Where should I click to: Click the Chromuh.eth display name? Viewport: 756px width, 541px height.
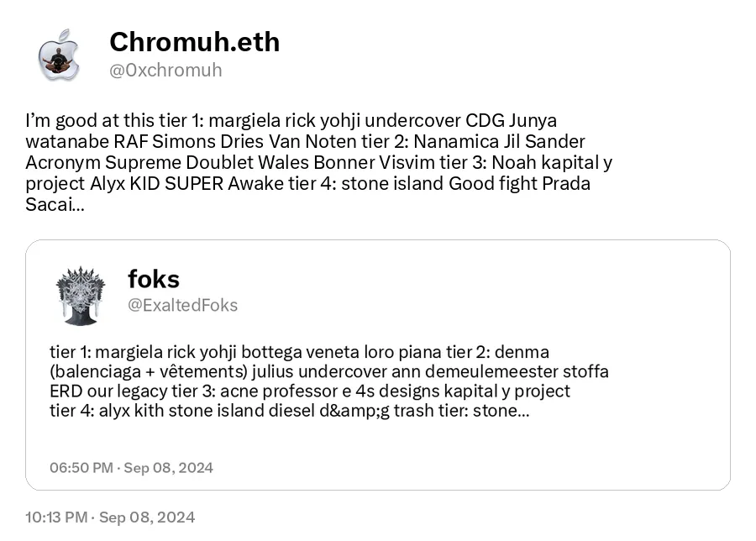pyautogui.click(x=194, y=42)
